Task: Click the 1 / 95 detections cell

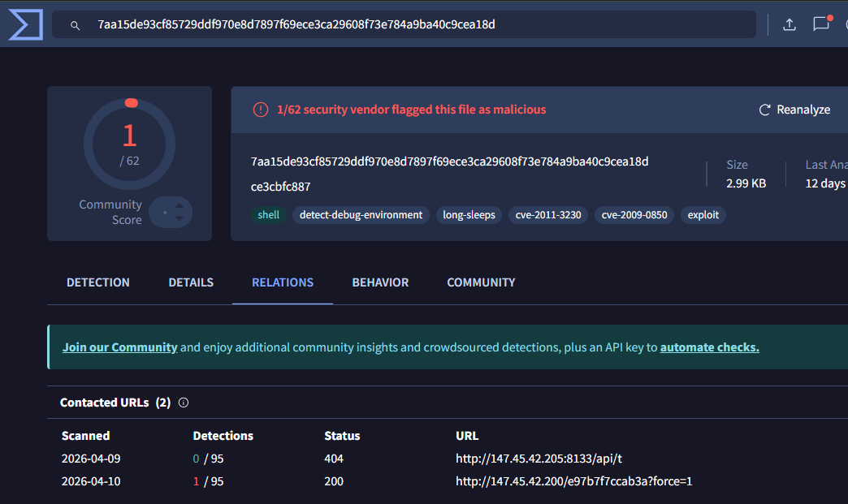Action: point(208,481)
